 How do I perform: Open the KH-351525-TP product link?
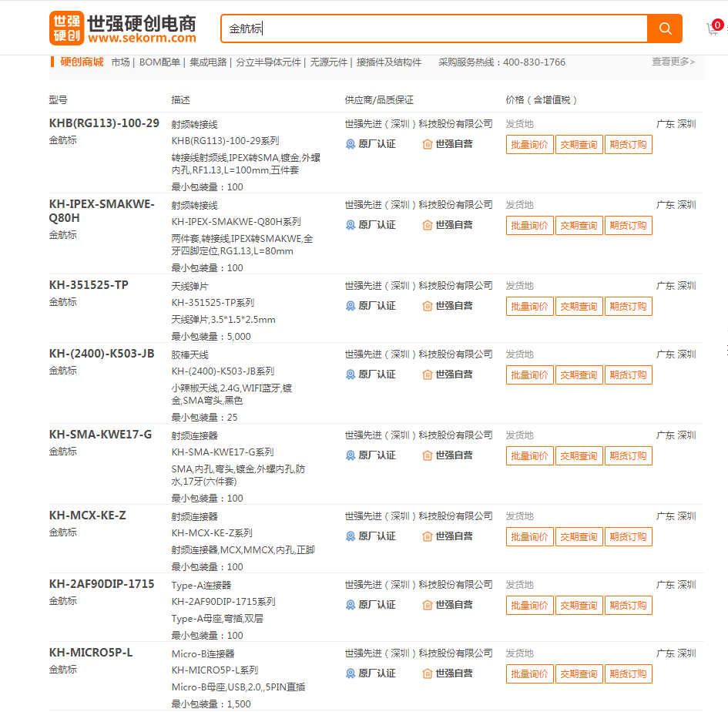[89, 284]
